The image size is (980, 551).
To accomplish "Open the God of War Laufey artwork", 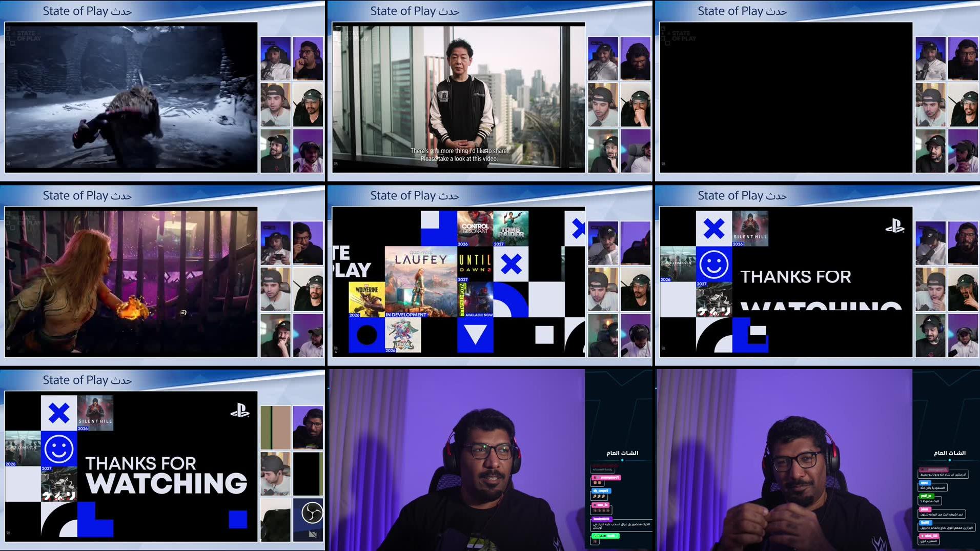I will (x=421, y=281).
